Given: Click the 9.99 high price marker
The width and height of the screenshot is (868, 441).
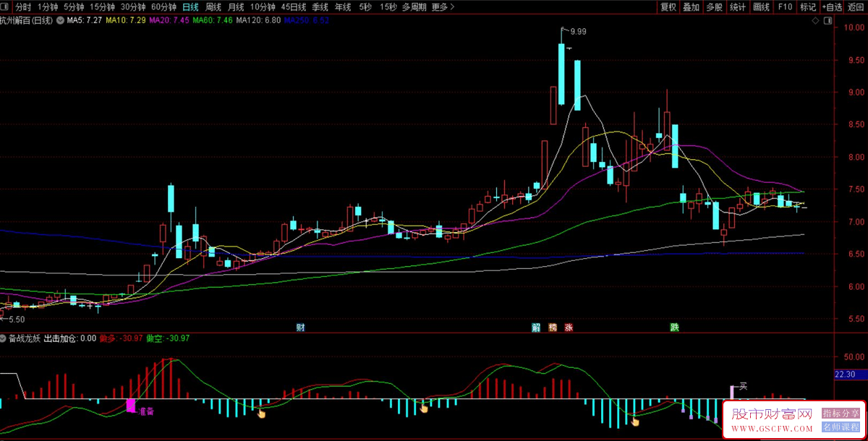Looking at the screenshot, I should 577,32.
